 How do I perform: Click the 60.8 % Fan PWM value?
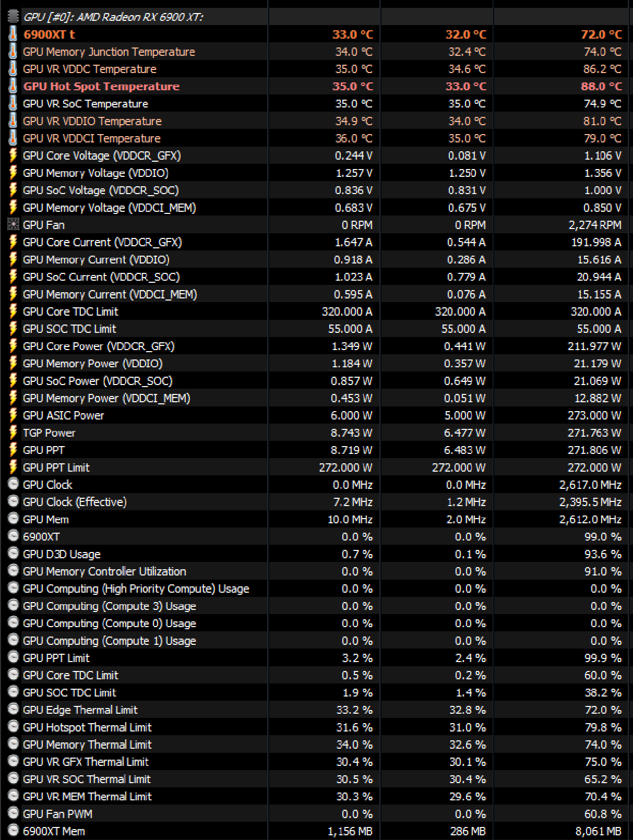tap(603, 814)
